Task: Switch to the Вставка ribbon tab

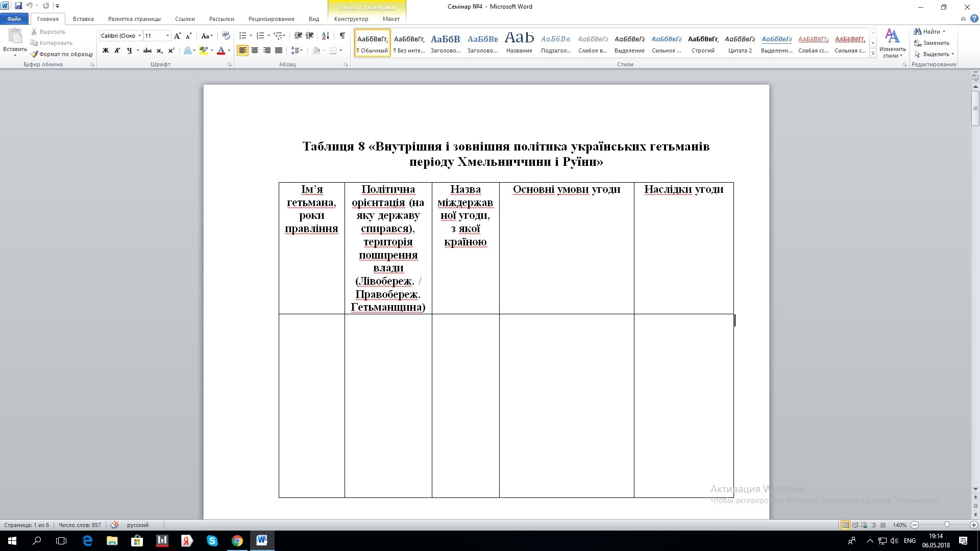Action: pyautogui.click(x=83, y=19)
